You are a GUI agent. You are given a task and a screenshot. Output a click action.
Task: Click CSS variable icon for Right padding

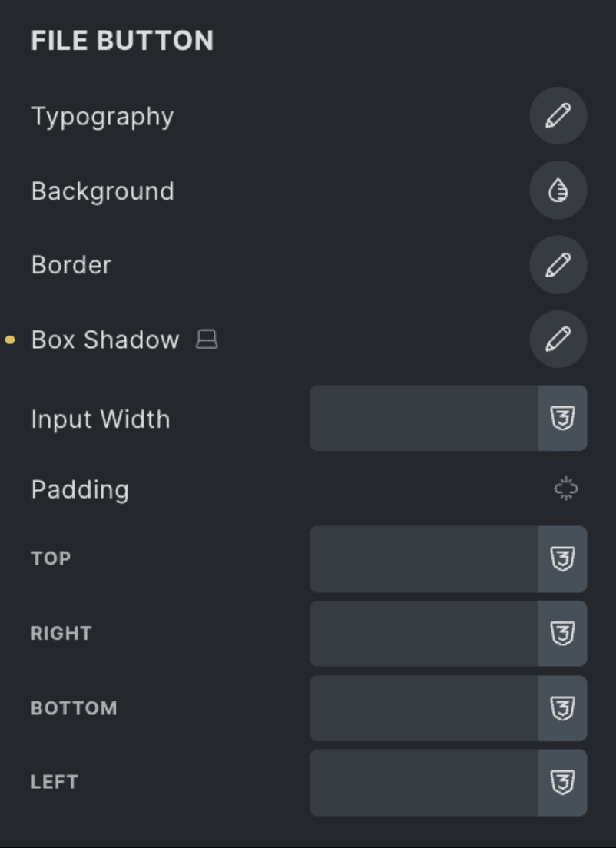(562, 634)
